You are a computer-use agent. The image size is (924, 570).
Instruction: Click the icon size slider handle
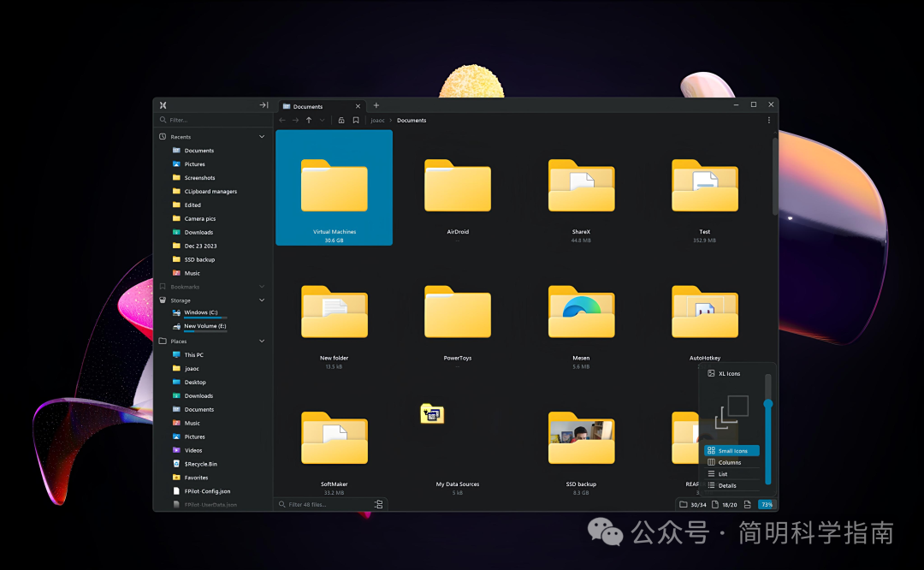pos(768,403)
